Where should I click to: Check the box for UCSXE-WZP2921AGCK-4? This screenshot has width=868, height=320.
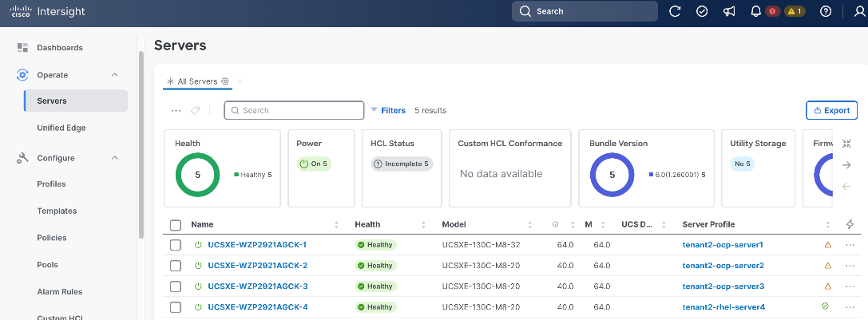[176, 306]
